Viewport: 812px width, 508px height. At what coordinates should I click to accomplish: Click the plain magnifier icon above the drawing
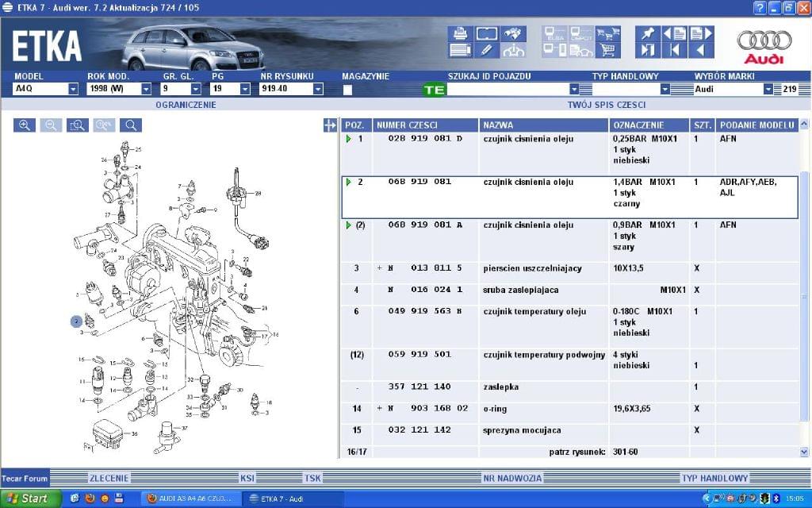(131, 125)
